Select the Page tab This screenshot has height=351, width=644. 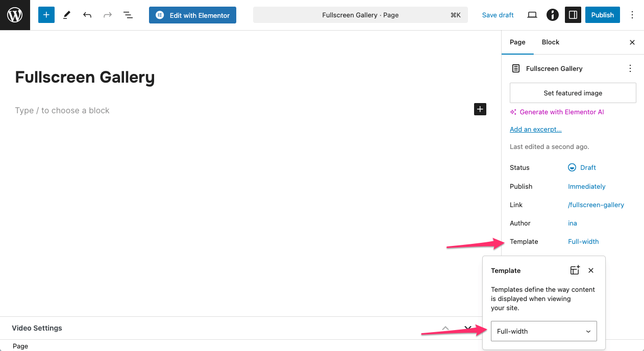click(x=517, y=42)
